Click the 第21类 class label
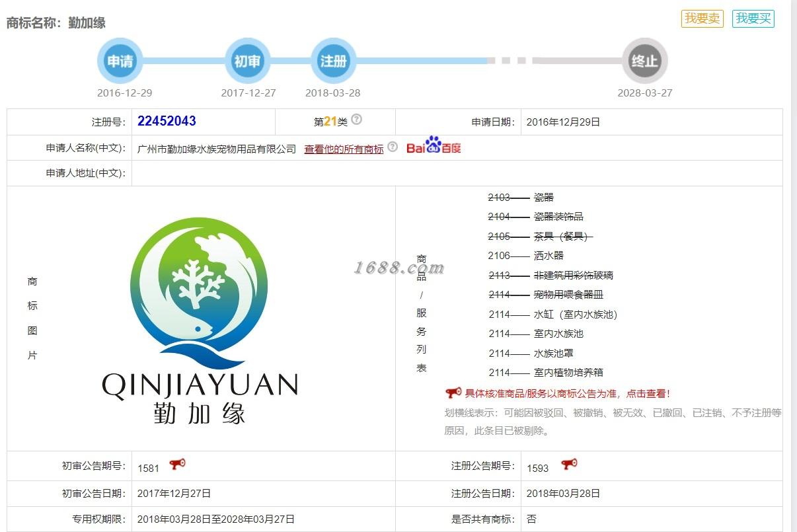The width and height of the screenshot is (797, 532). pos(330,122)
